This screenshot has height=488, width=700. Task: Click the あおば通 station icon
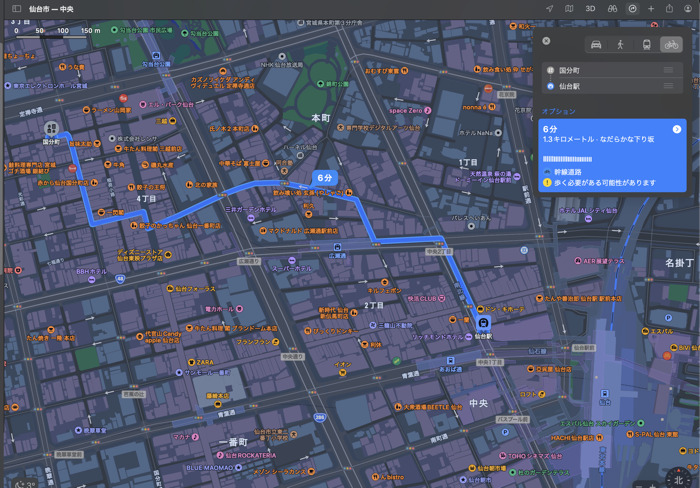pos(450,361)
